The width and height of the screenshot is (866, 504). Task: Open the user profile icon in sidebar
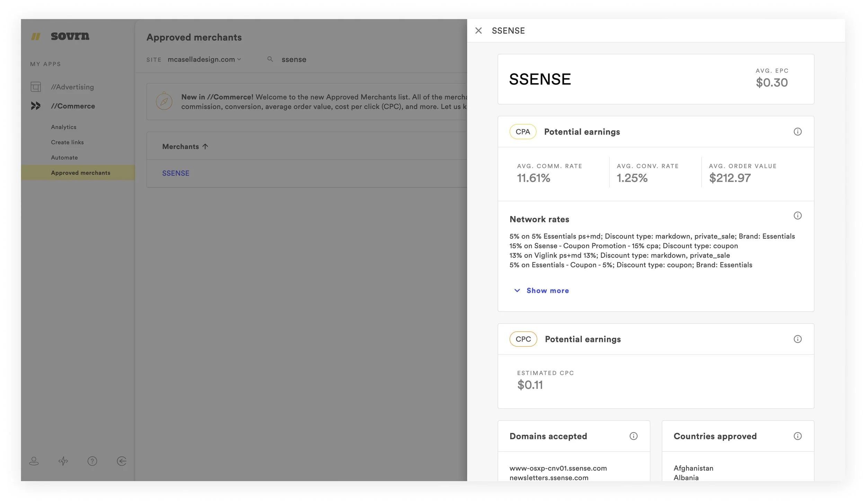click(x=34, y=461)
